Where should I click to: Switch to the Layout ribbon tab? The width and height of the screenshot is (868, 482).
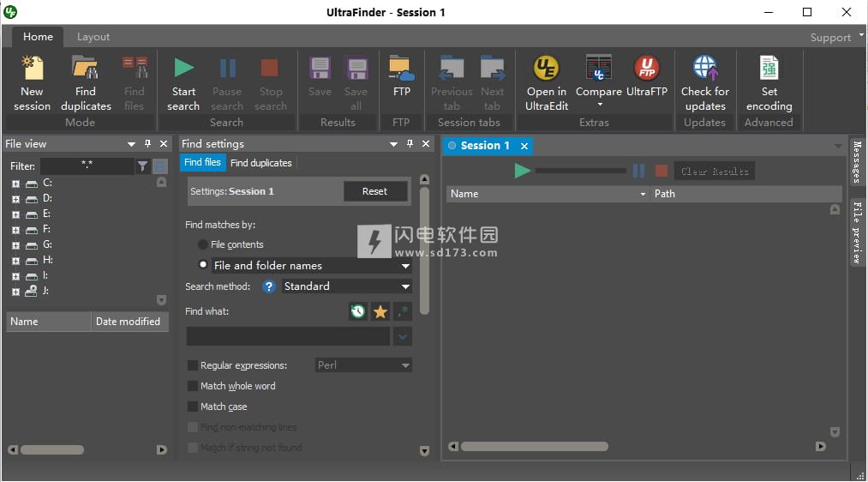(x=93, y=37)
